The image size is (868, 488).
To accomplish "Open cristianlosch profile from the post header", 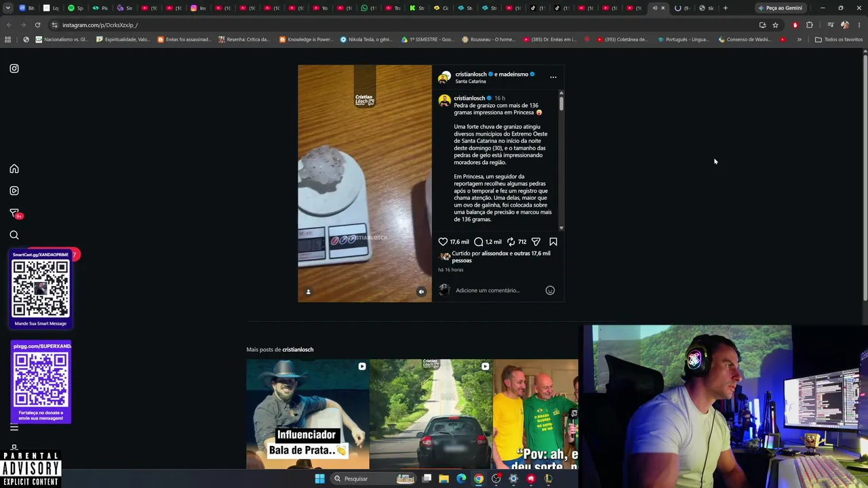I will pos(471,74).
